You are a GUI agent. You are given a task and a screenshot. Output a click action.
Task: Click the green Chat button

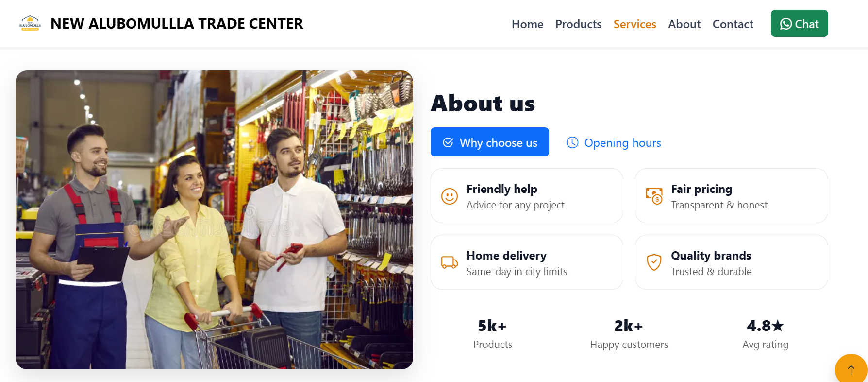pyautogui.click(x=799, y=23)
